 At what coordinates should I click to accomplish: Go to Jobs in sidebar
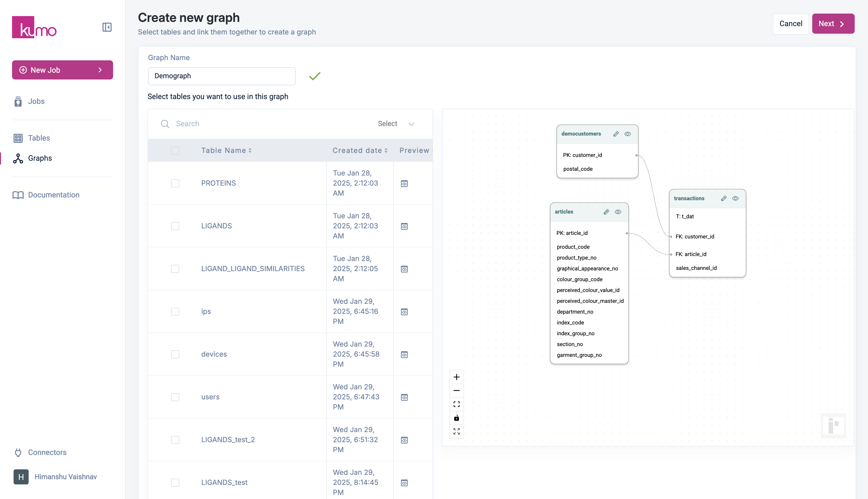36,101
